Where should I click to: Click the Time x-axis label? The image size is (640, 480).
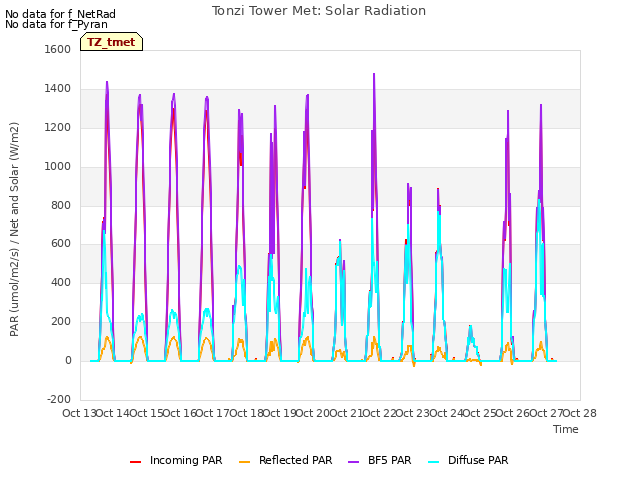pyautogui.click(x=566, y=429)
